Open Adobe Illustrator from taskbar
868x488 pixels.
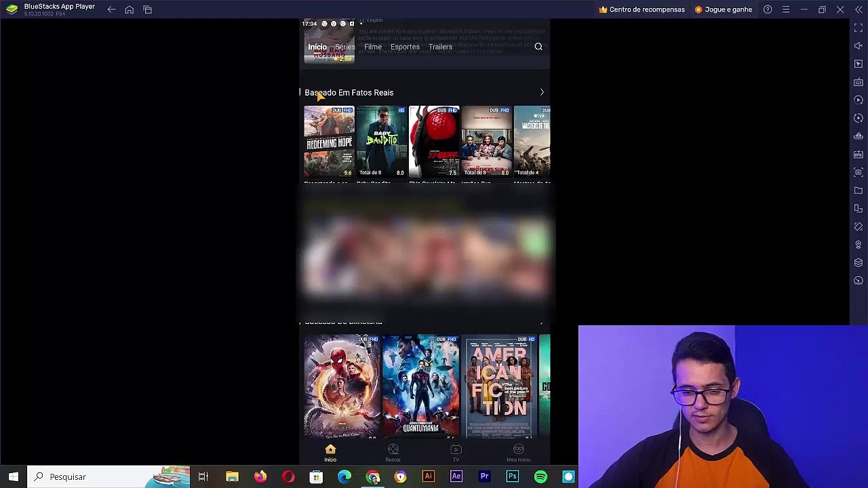(x=429, y=476)
